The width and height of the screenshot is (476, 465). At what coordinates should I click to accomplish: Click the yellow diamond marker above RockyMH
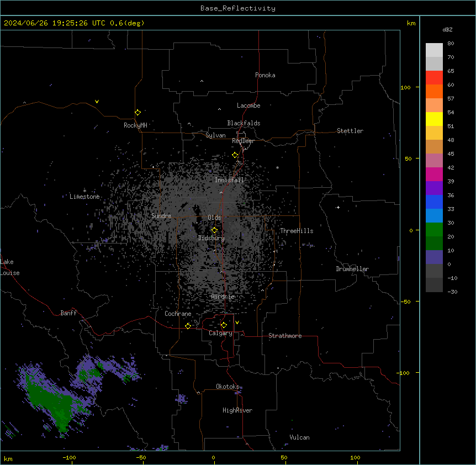pyautogui.click(x=137, y=113)
